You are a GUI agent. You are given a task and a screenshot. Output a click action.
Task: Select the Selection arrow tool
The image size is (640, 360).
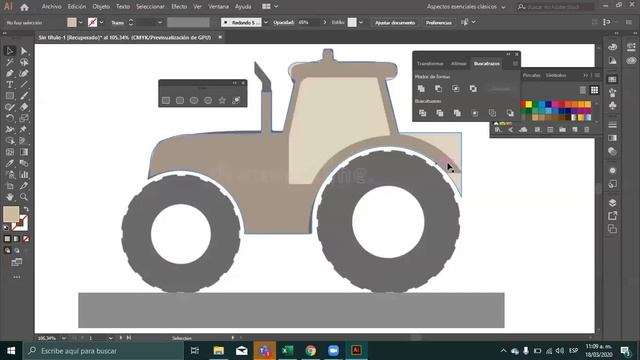(x=10, y=51)
